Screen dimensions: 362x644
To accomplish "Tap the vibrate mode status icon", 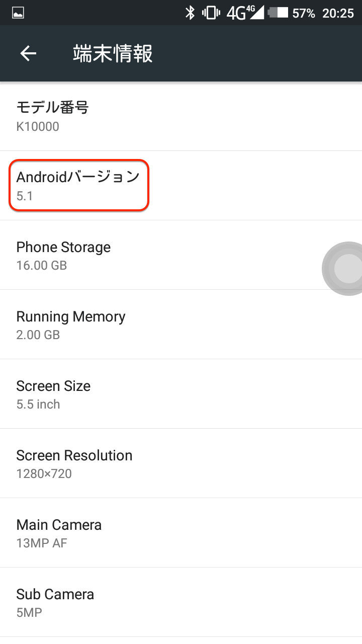I will coord(210,13).
